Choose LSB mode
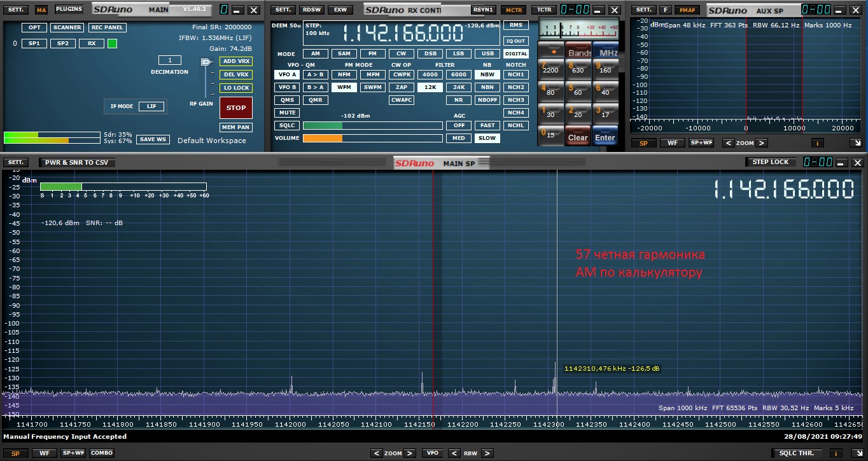Viewport: 868px width, 461px height. pos(458,53)
